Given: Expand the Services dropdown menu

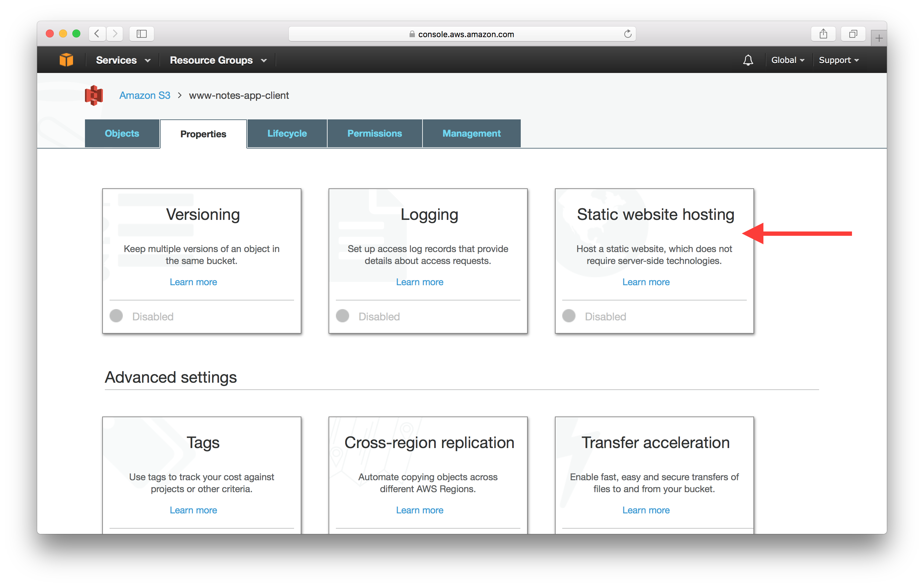Looking at the screenshot, I should [123, 60].
